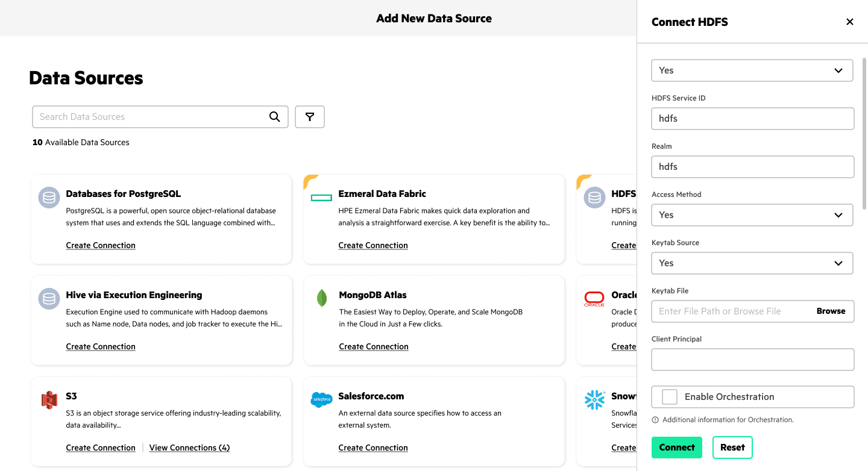
Task: Click Create Connection for Hive via Execution Engineering
Action: (101, 346)
